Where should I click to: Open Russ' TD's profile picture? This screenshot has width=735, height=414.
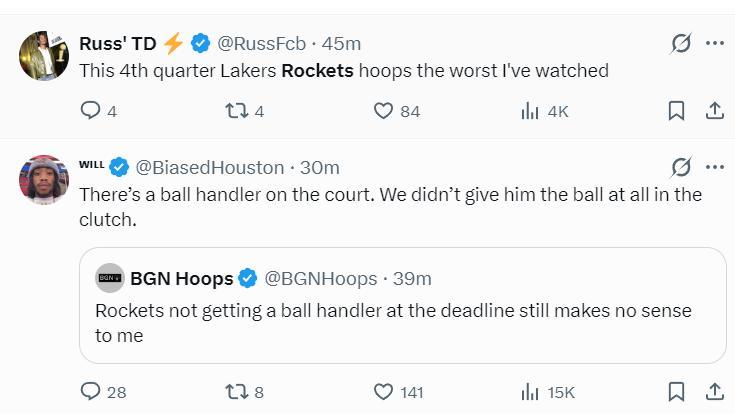click(43, 56)
